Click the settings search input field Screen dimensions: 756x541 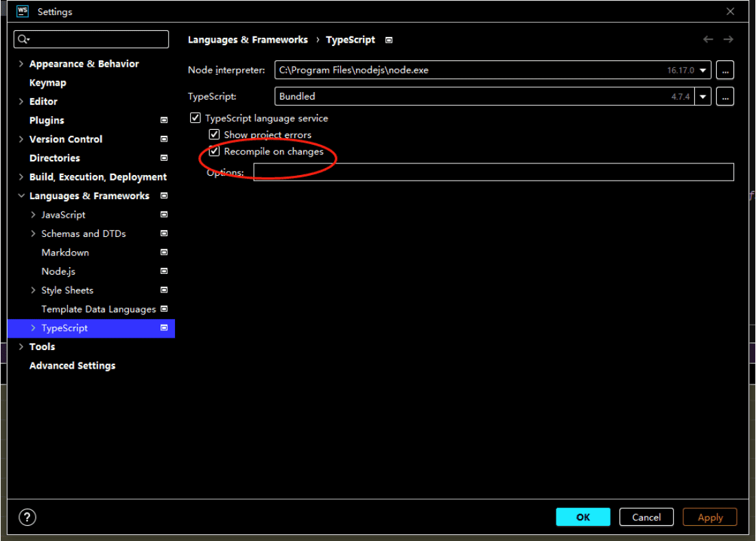[x=91, y=39]
